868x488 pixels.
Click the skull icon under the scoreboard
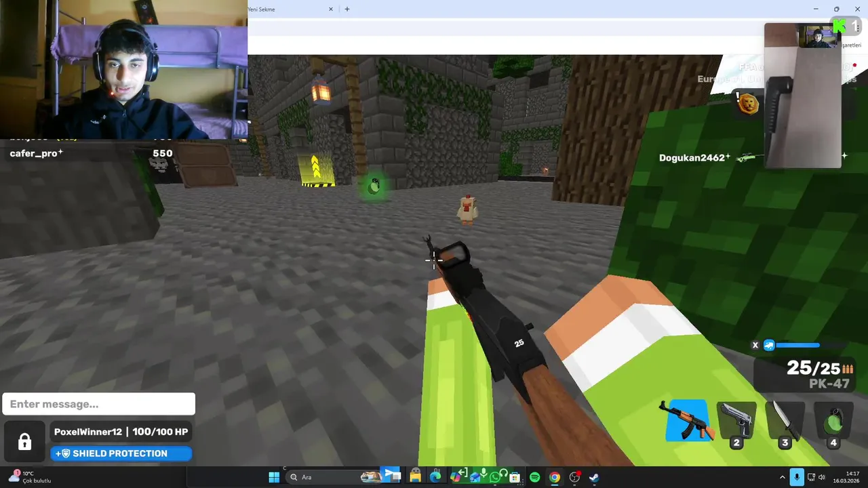coord(159,166)
